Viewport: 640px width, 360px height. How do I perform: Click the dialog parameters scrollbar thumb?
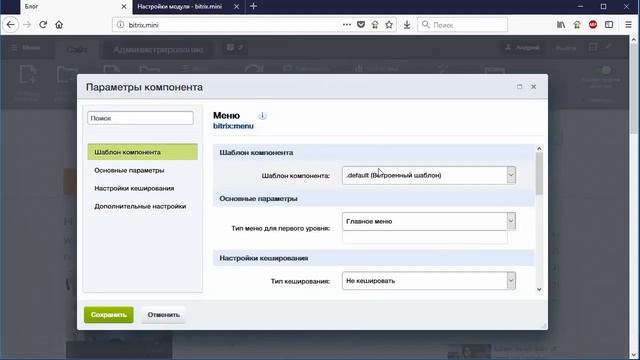(539, 174)
